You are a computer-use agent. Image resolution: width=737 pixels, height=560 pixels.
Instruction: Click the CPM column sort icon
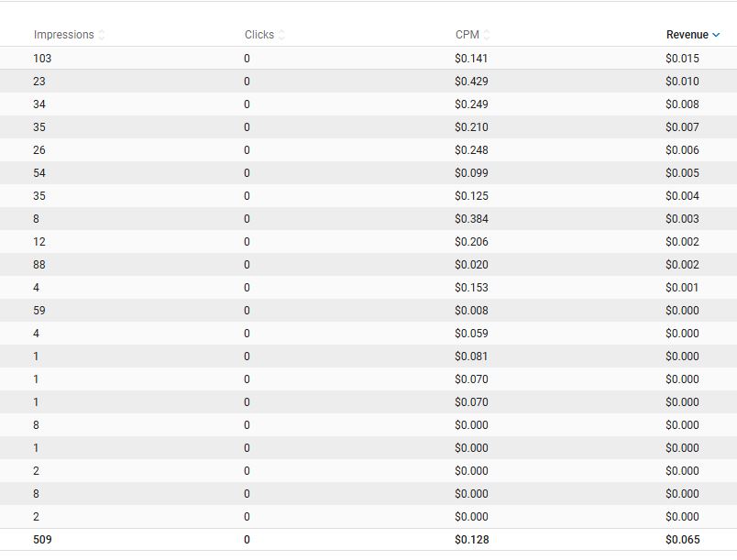[487, 35]
